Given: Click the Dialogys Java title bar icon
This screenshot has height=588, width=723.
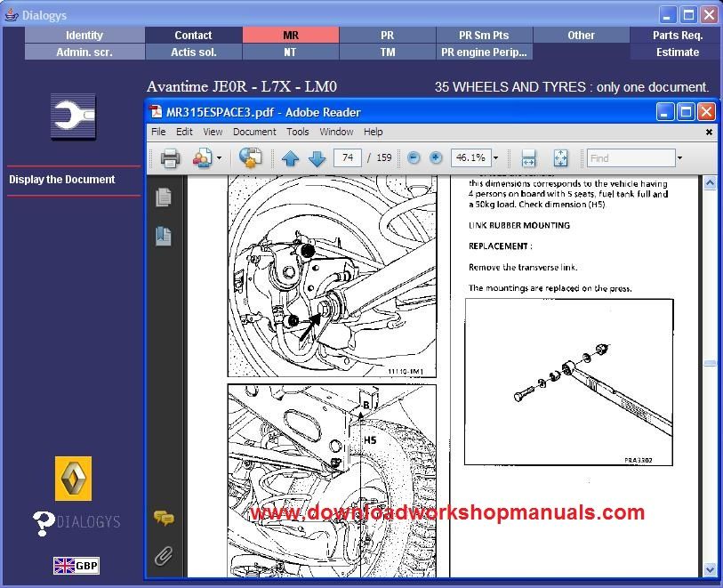Looking at the screenshot, I should click(x=11, y=15).
